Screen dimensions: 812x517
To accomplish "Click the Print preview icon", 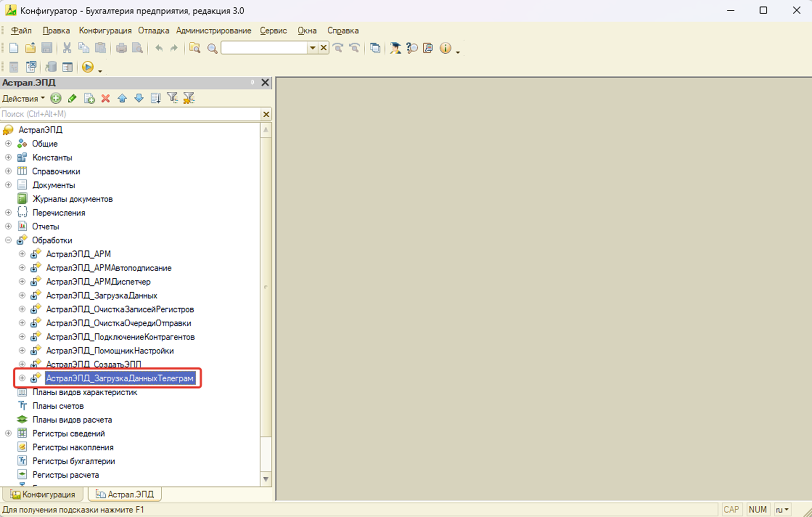I will point(138,48).
